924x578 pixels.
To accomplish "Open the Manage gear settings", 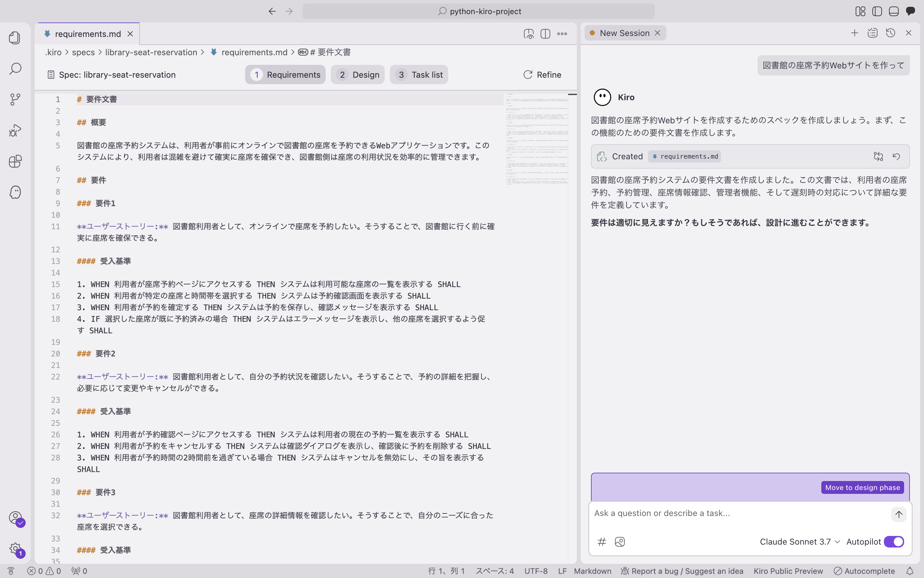I will [x=16, y=549].
